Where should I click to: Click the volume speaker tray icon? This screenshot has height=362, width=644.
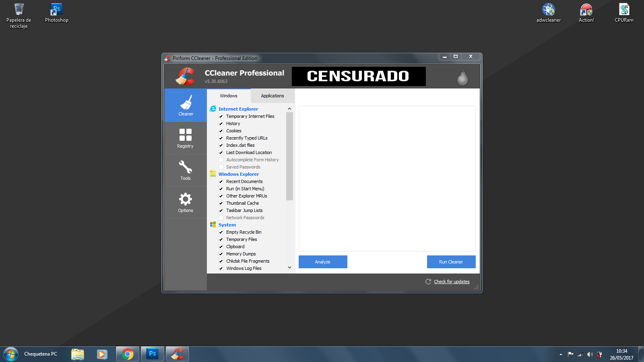[x=590, y=354]
